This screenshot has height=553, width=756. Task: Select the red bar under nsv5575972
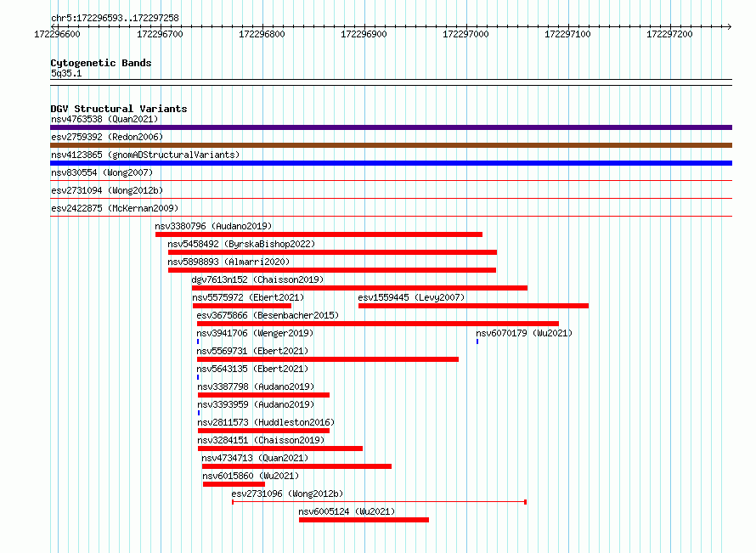tap(242, 306)
